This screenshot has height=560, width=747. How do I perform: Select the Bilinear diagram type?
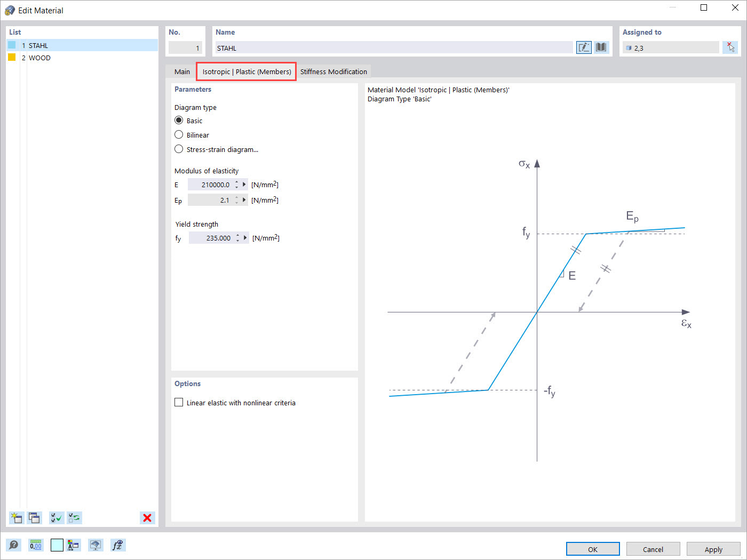pos(179,135)
